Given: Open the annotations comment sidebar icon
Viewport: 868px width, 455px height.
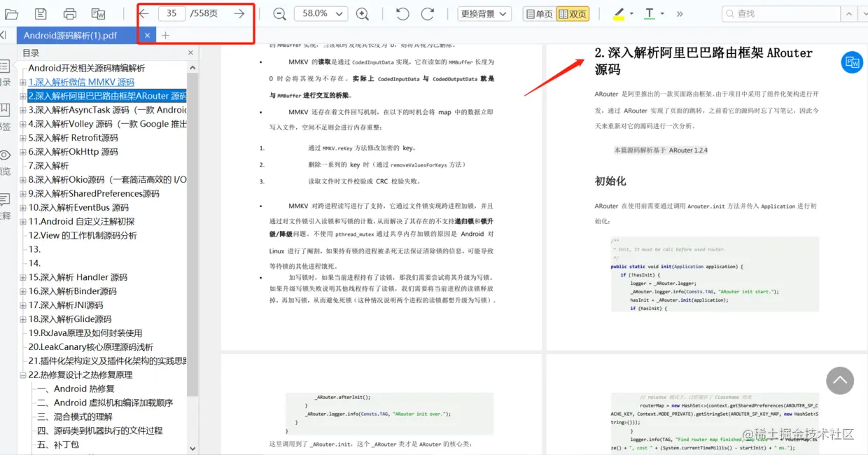Looking at the screenshot, I should [5, 199].
